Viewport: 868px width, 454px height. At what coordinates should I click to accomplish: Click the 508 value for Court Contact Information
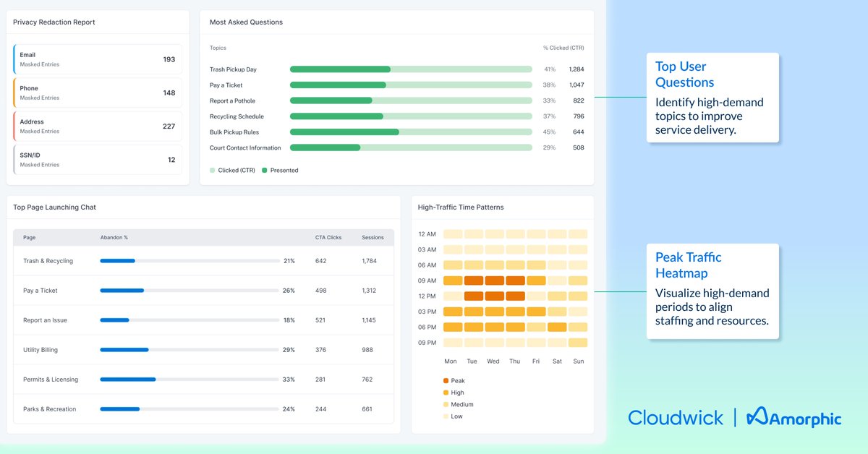click(x=579, y=147)
